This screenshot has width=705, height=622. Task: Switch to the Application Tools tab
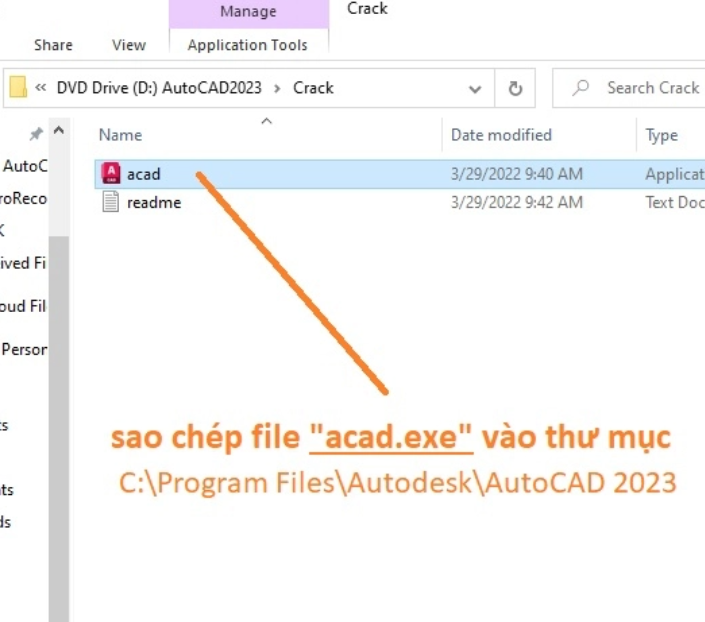pos(247,45)
